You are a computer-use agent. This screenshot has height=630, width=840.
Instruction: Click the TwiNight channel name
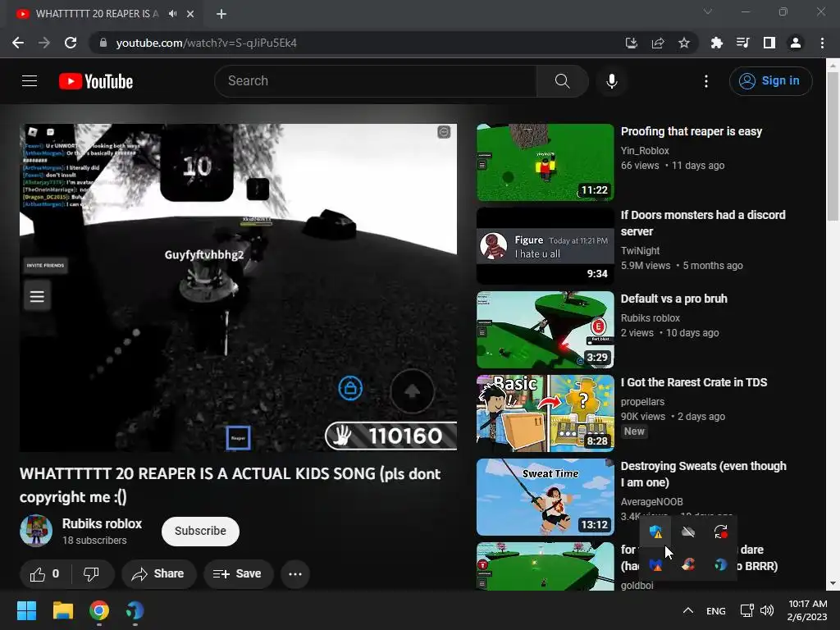tap(640, 250)
